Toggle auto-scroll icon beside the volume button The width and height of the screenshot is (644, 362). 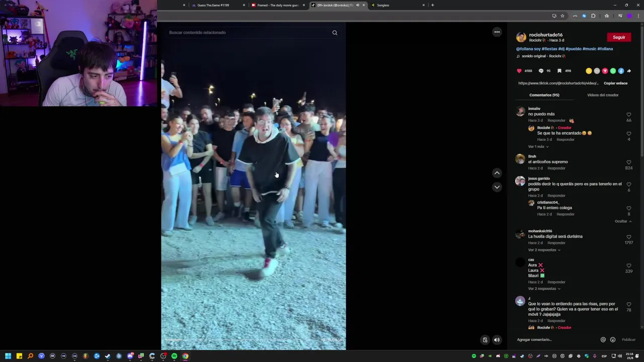[x=485, y=340]
